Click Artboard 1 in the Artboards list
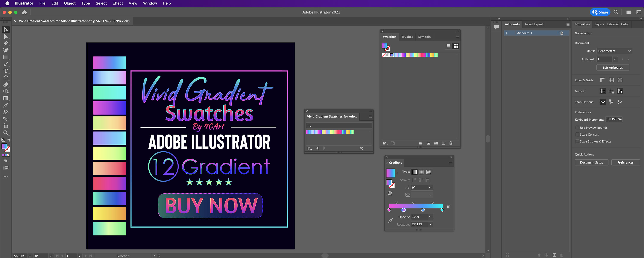 pos(524,33)
